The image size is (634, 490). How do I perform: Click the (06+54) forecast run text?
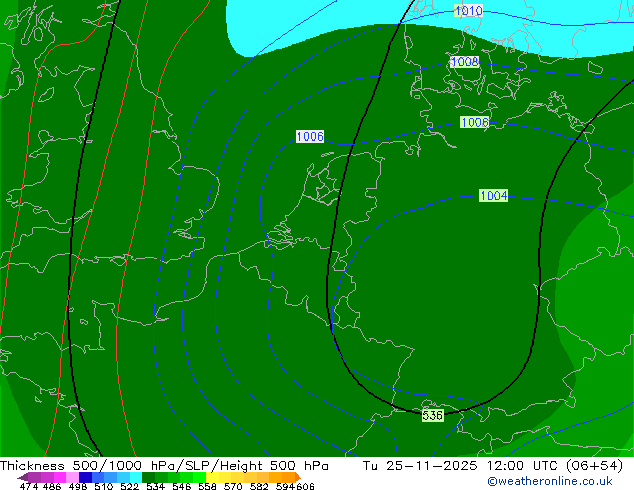[594, 466]
